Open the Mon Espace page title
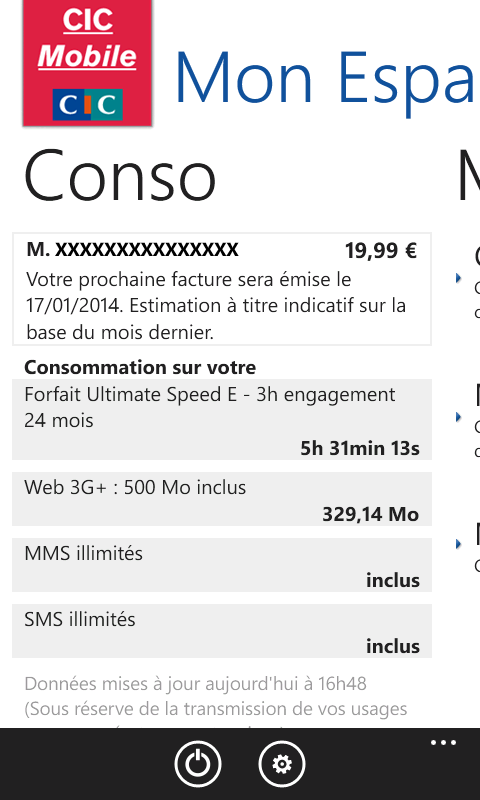The image size is (480, 800). coord(326,77)
